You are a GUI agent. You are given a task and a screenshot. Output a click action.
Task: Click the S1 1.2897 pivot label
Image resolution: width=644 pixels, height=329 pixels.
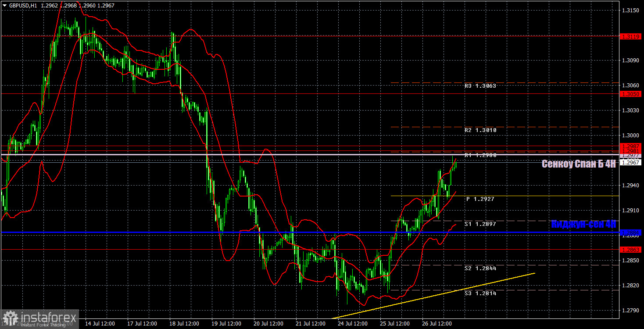coord(480,224)
